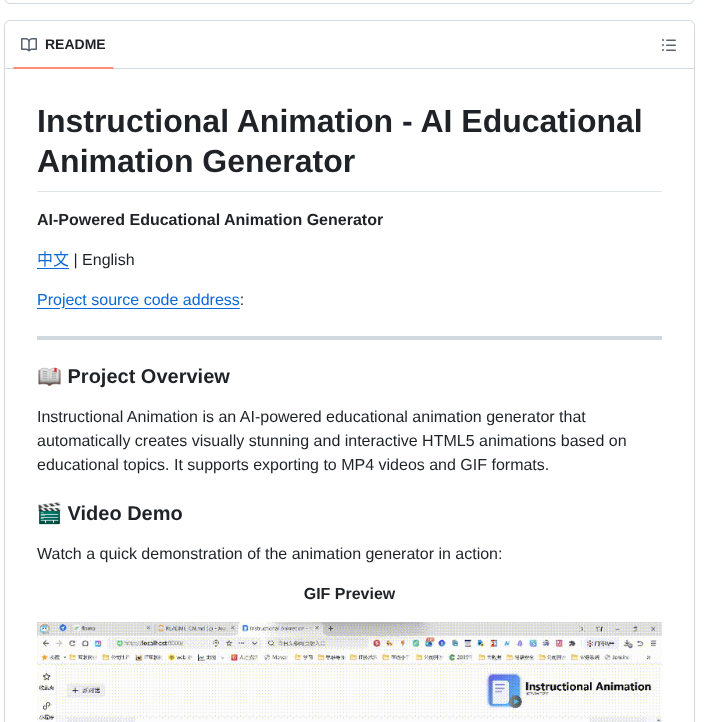Open the GIF Preview demo image

click(x=349, y=672)
